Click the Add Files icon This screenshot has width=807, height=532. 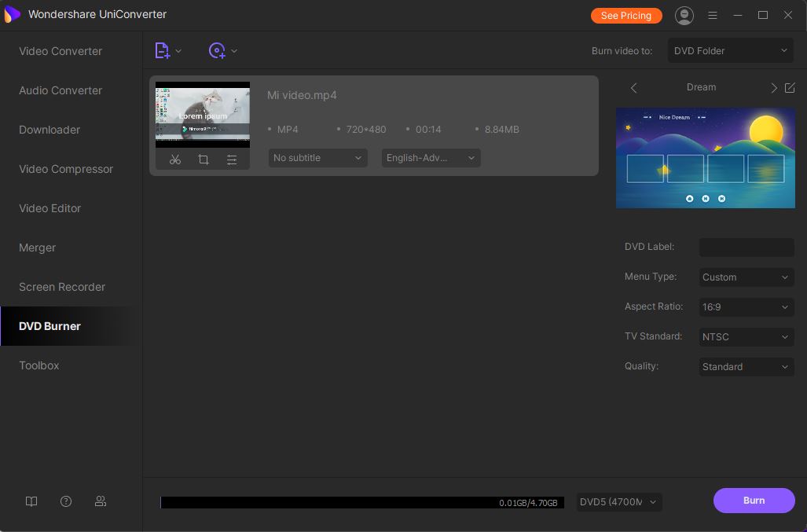162,51
